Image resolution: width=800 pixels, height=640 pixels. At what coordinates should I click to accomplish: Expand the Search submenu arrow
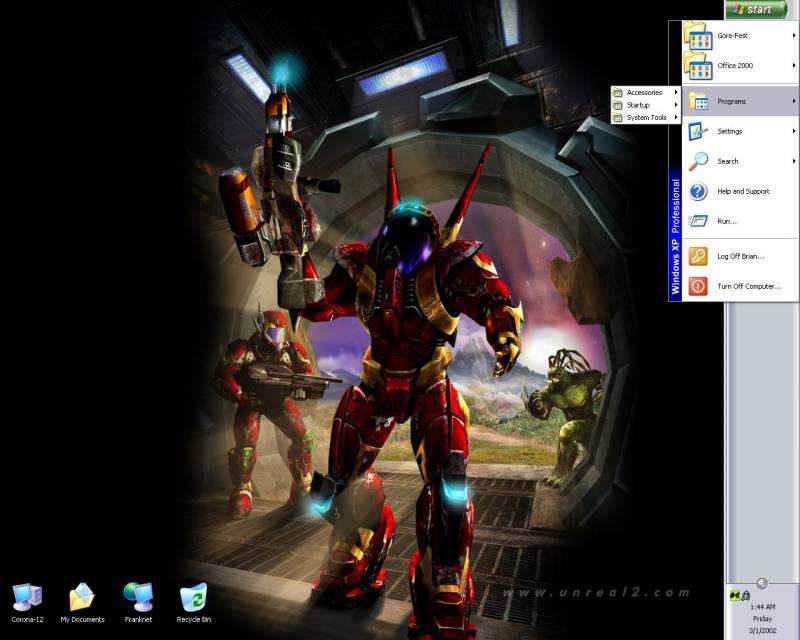tap(794, 161)
